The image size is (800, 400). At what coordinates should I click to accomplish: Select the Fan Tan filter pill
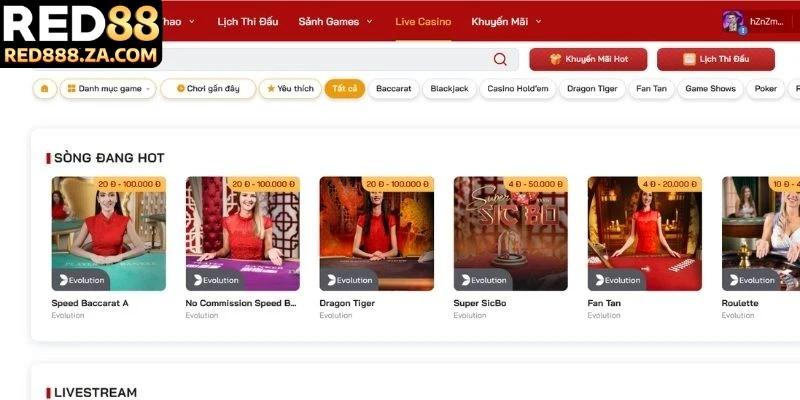tap(651, 88)
